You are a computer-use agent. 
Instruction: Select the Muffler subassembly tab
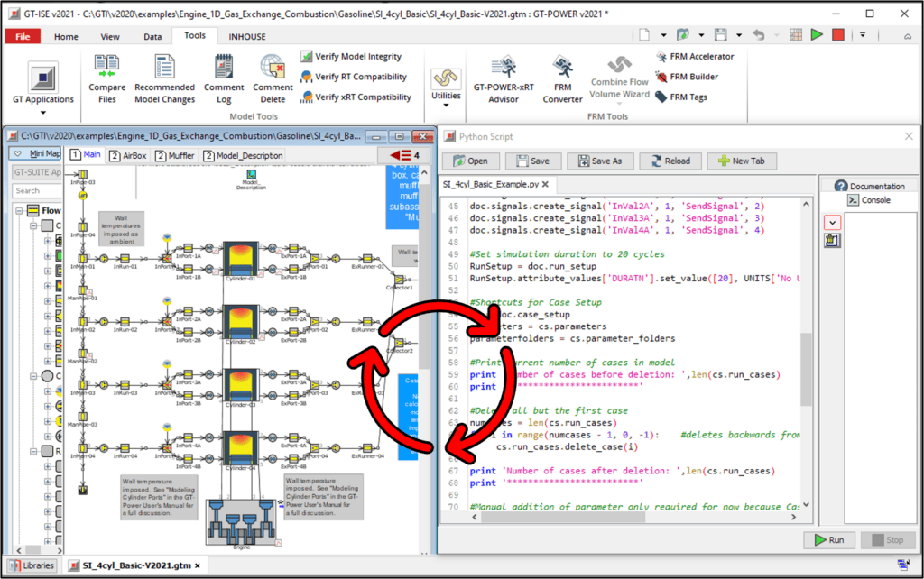click(174, 155)
